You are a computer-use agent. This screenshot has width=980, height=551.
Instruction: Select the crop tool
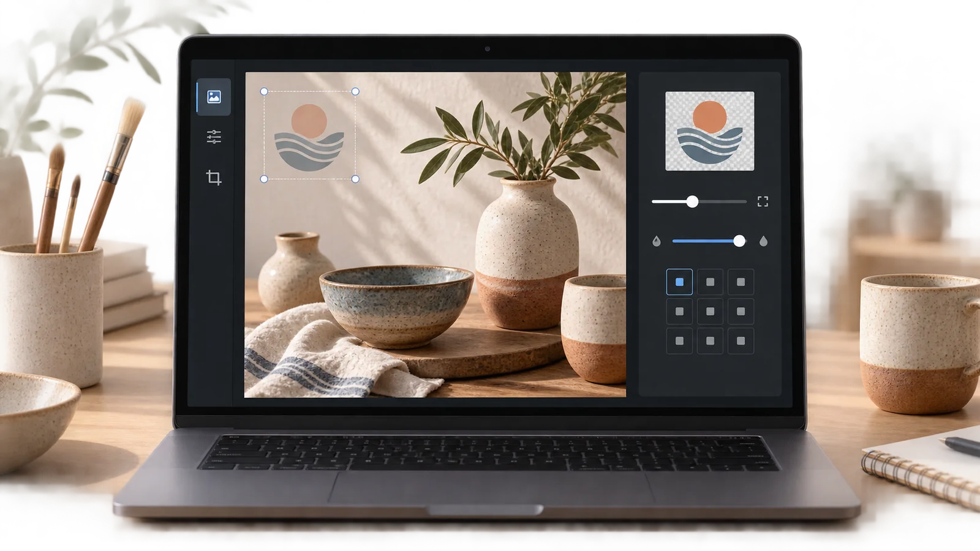[214, 178]
